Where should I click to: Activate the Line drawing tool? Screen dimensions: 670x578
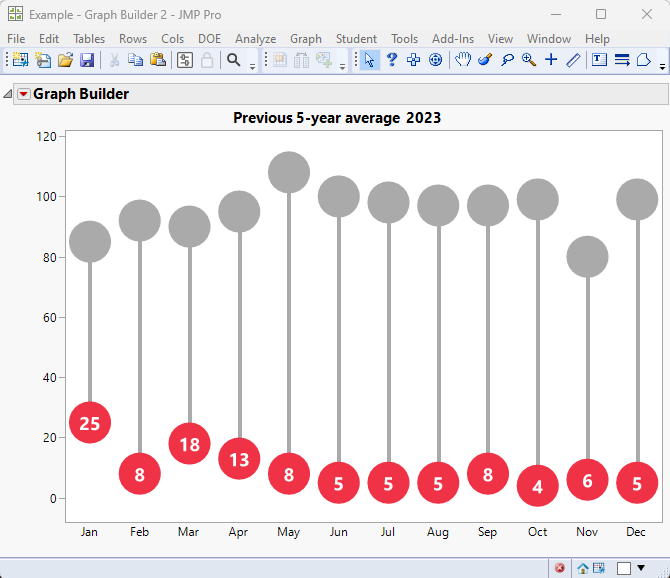[x=573, y=59]
